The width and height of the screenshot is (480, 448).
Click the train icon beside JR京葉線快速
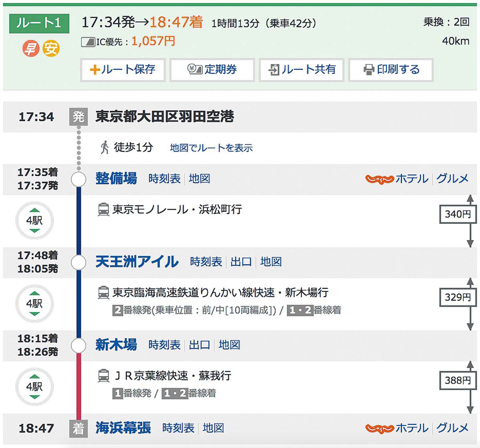pyautogui.click(x=104, y=376)
